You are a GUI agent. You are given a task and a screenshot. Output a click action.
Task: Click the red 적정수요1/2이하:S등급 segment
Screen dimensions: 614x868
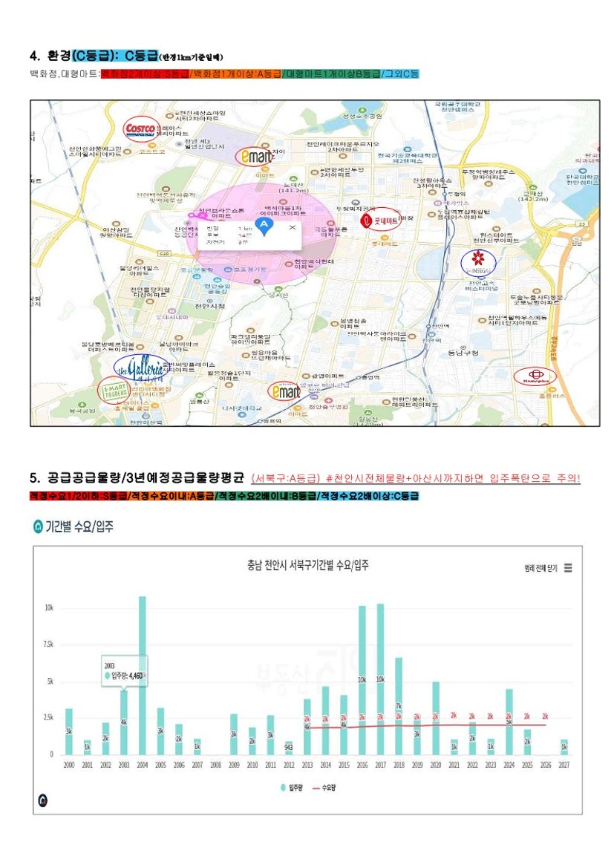[x=78, y=495]
